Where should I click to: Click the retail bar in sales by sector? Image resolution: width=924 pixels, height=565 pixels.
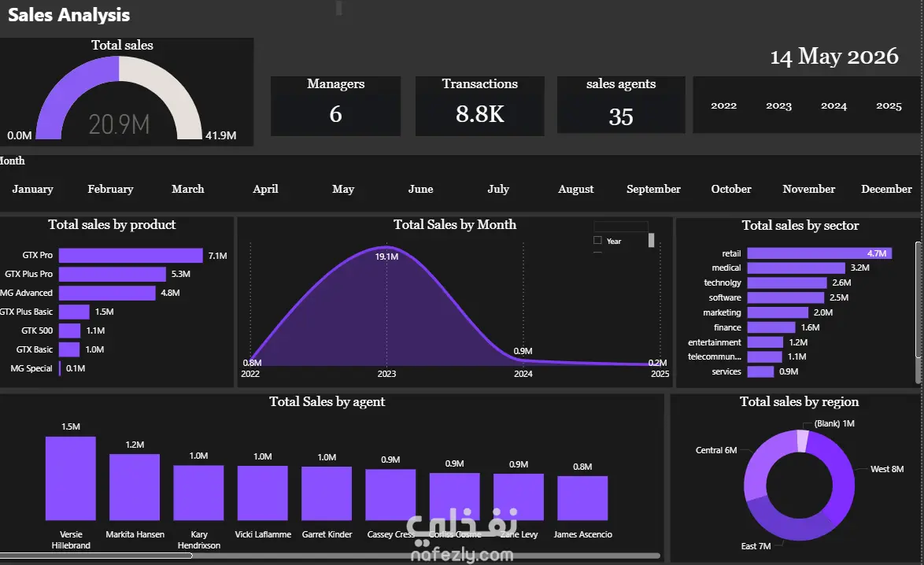(819, 253)
